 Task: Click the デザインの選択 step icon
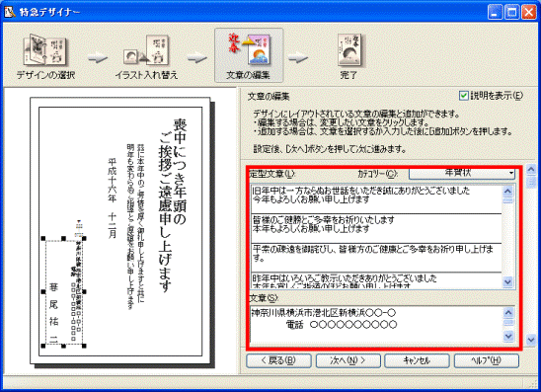pos(45,50)
